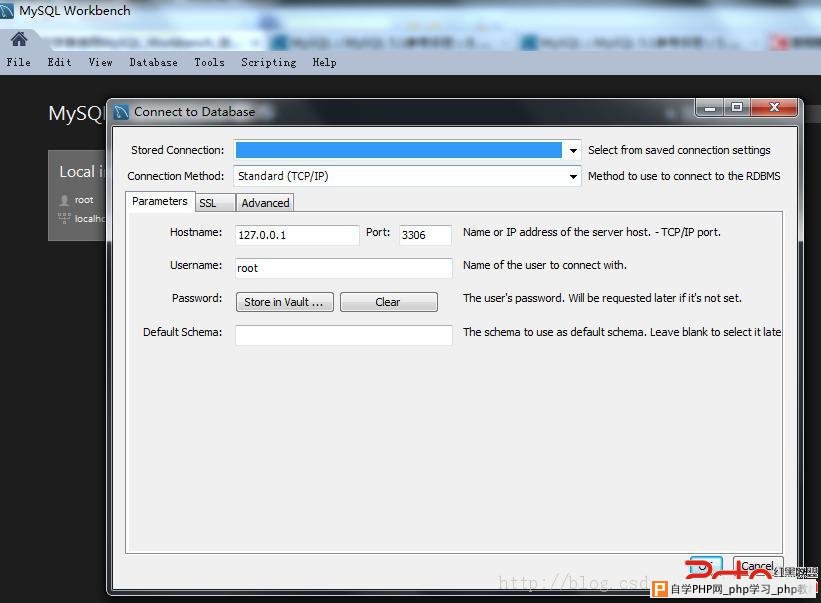Click the 'Password:' label
The width and height of the screenshot is (821, 603).
197,298
